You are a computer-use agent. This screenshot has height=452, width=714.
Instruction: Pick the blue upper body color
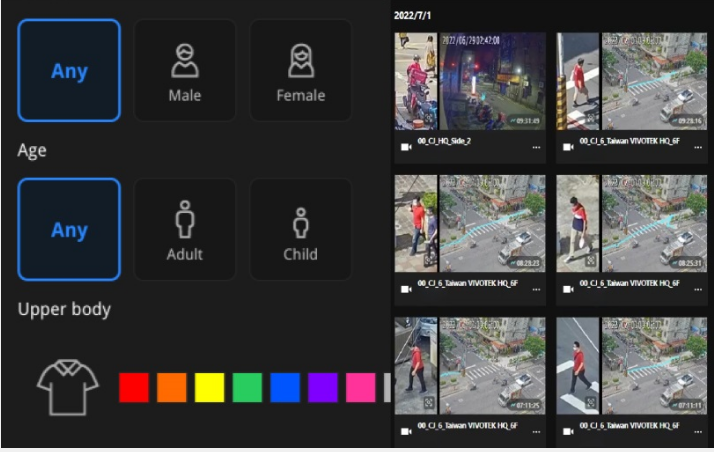285,388
